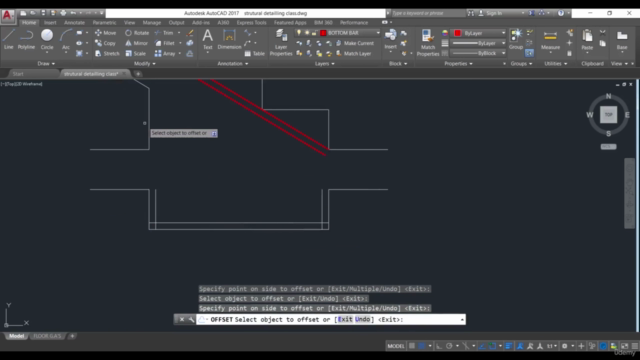
Task: Launch the Array tool
Action: tap(165, 53)
